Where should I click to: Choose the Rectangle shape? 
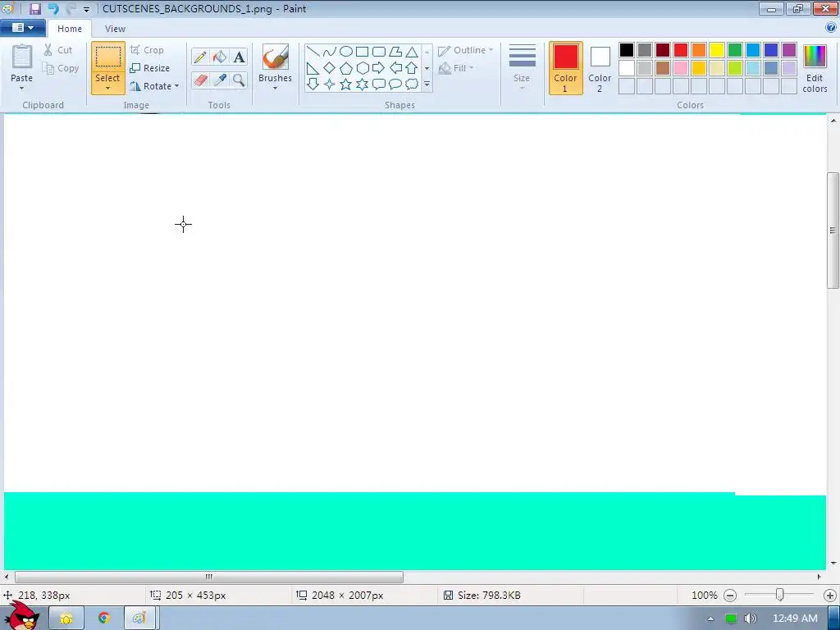point(362,52)
